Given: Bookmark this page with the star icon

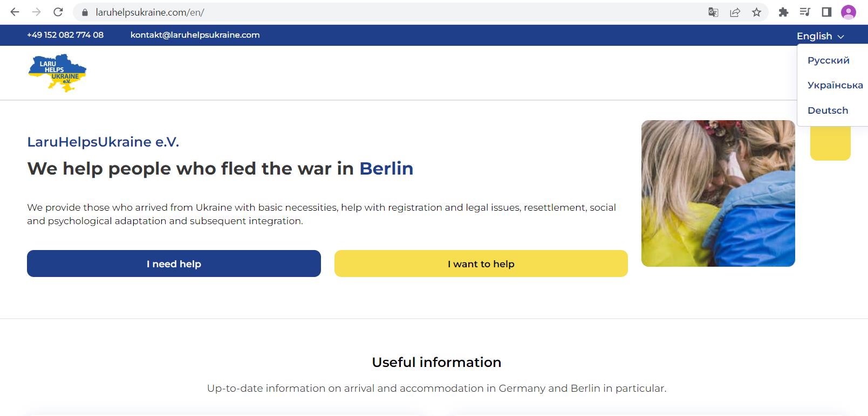Looking at the screenshot, I should tap(756, 12).
